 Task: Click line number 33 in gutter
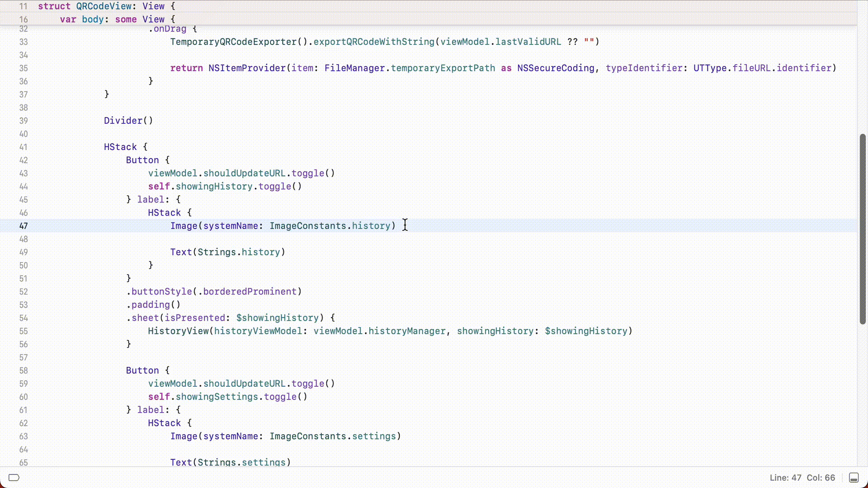point(24,42)
